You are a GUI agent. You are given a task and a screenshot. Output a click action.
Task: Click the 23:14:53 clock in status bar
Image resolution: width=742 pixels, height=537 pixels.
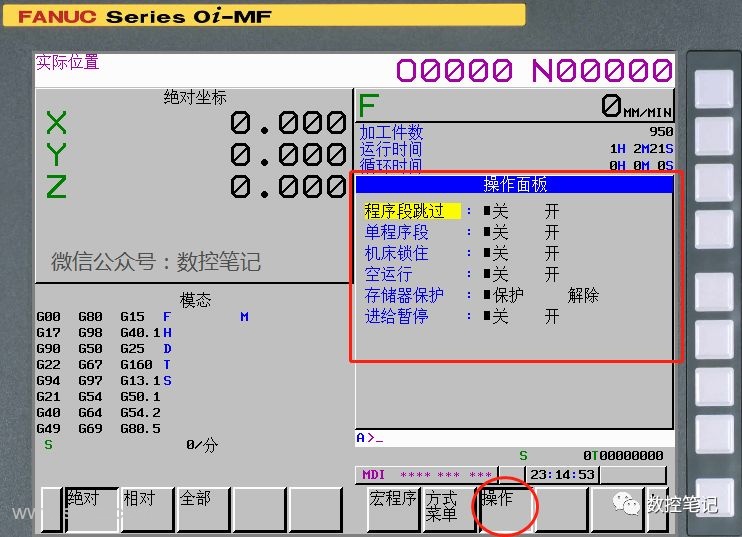[562, 475]
